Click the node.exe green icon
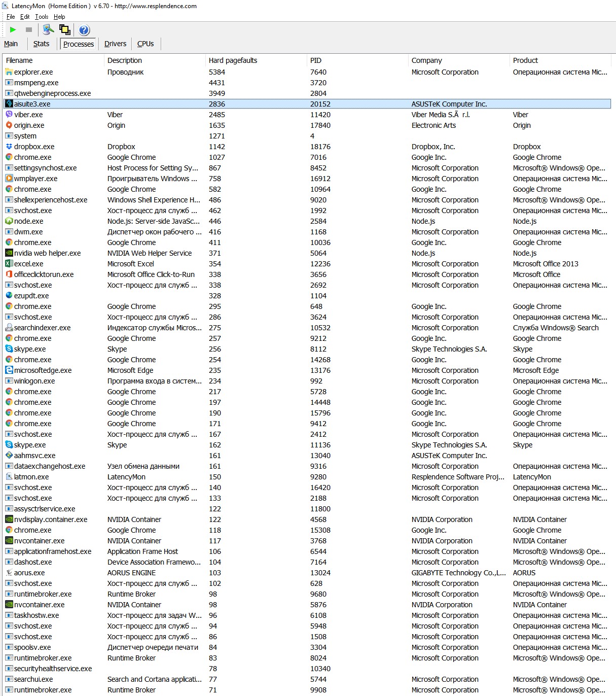Screen dimensions: 616x696 coord(9,221)
